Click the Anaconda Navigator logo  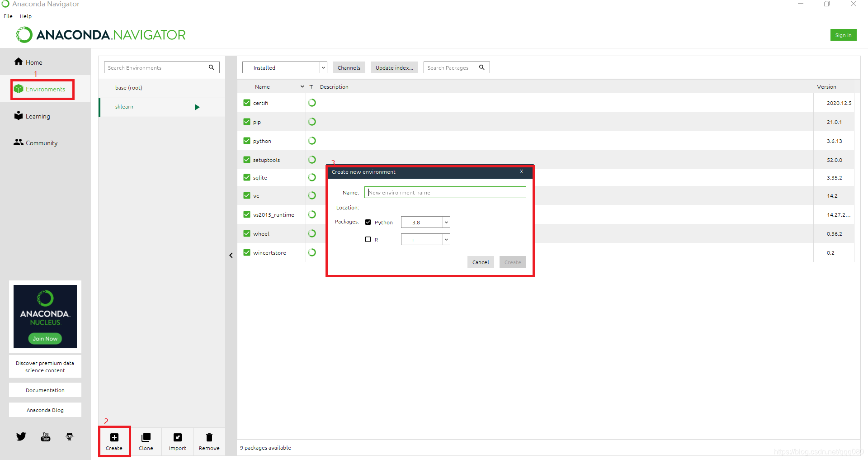[x=101, y=35]
